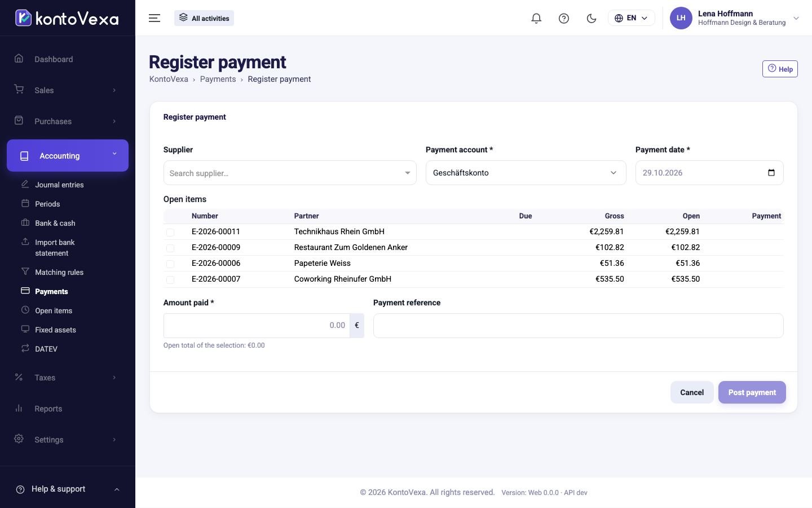This screenshot has height=508, width=812.
Task: Click the Purchases bag icon
Action: coord(19,121)
